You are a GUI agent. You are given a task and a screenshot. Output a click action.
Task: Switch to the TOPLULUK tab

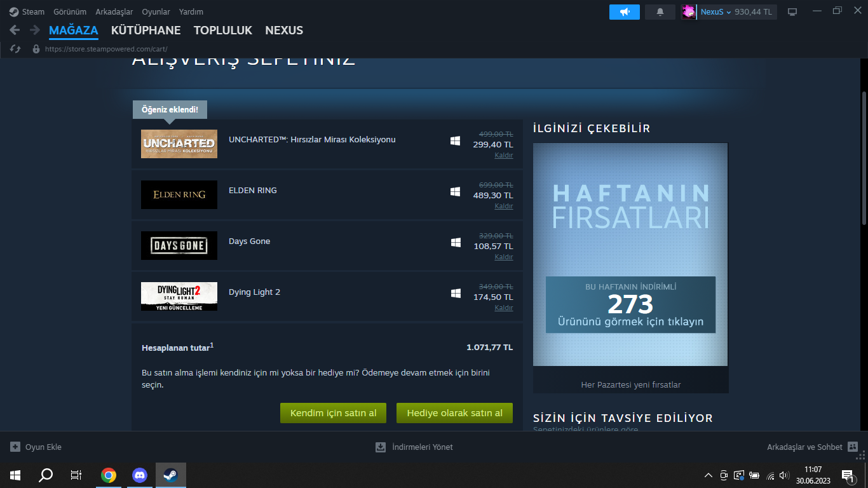coord(223,30)
